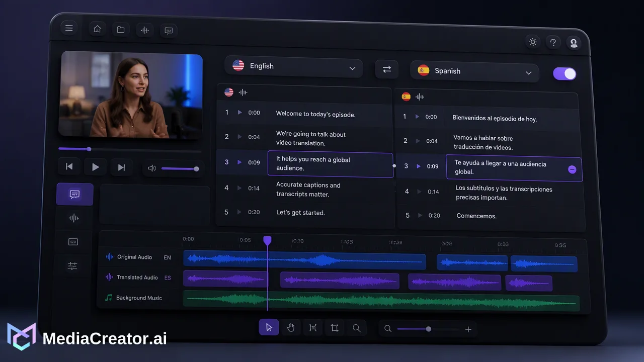Select 'Let's get started.' line
This screenshot has height=362, width=644.
click(301, 213)
